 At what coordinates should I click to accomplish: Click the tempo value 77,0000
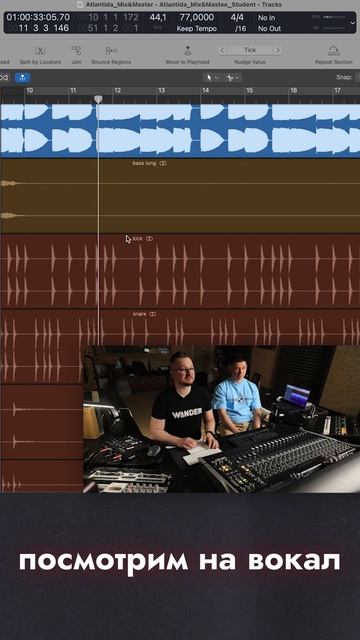click(x=196, y=18)
